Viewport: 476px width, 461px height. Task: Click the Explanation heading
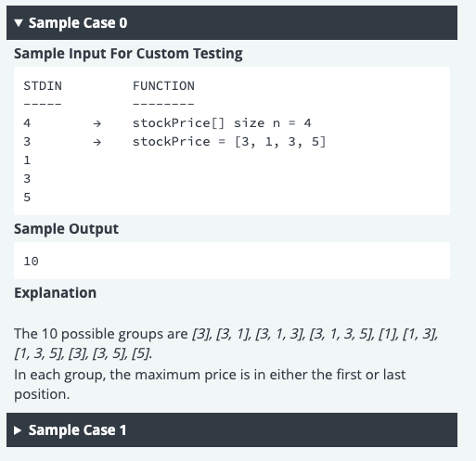[56, 293]
